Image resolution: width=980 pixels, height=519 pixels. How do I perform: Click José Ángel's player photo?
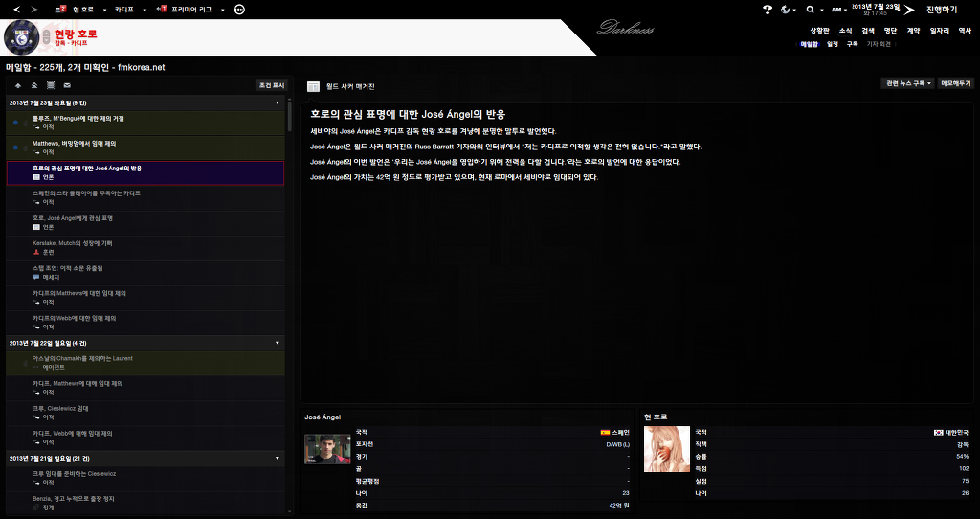pyautogui.click(x=327, y=449)
